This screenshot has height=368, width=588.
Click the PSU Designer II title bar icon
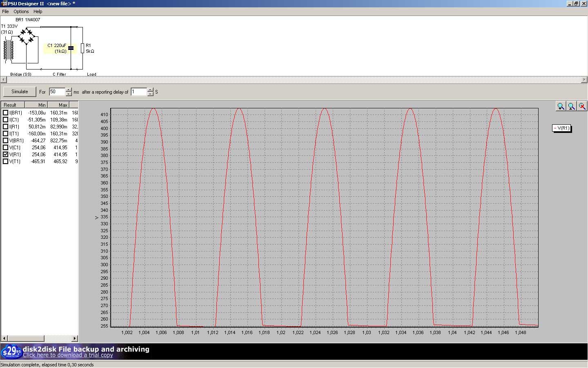4,4
